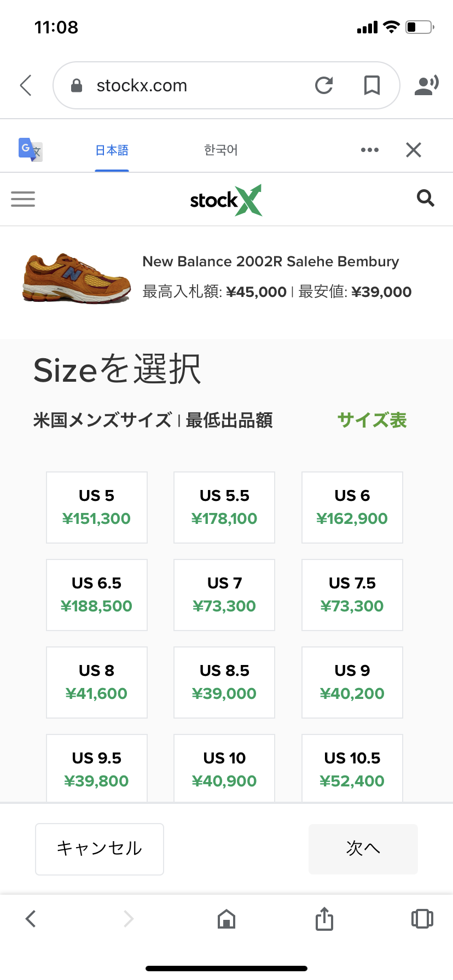This screenshot has width=453, height=980.
Task: Switch translation to 한국어 tab
Action: [220, 150]
